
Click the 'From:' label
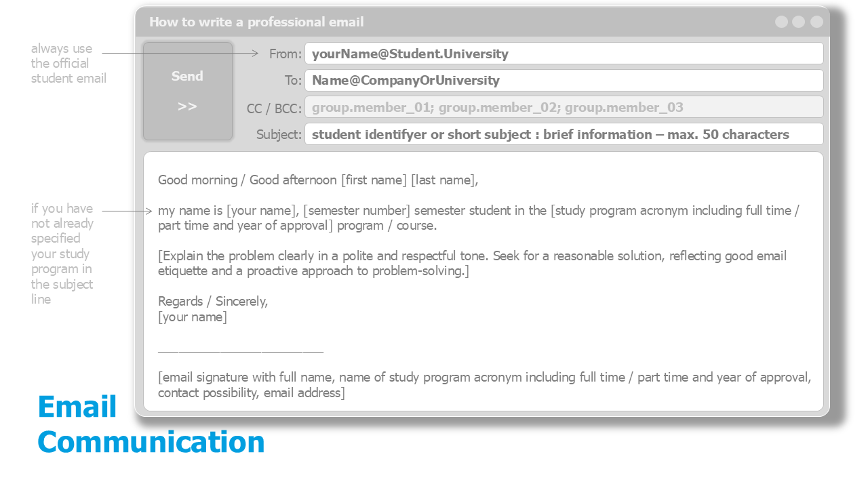click(x=285, y=54)
